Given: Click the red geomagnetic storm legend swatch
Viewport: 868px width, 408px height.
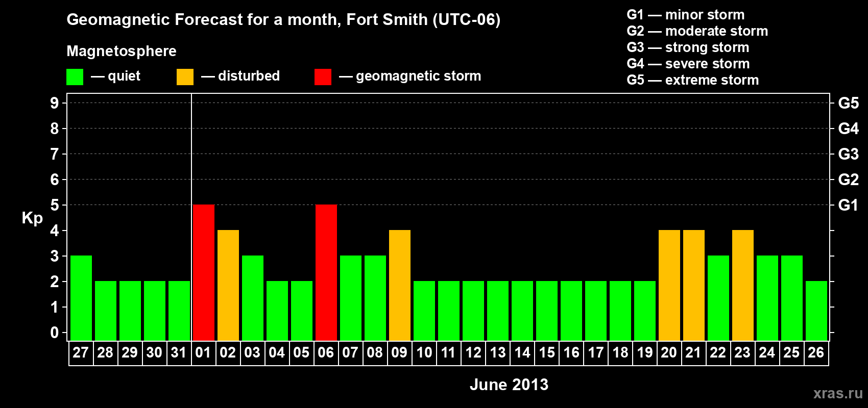Looking at the screenshot, I should point(323,77).
